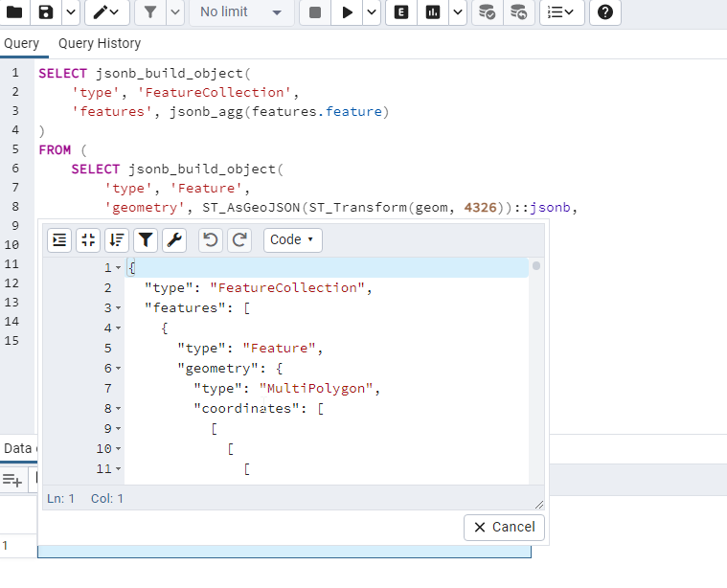727x588 pixels.
Task: Collapse JSON line 11 fold arrow
Action: 118,469
